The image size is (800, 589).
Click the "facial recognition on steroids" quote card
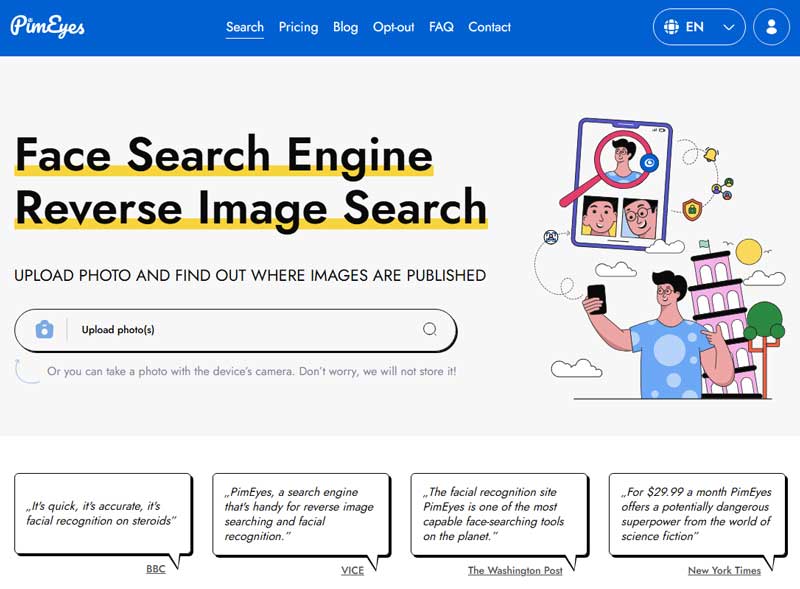(103, 514)
